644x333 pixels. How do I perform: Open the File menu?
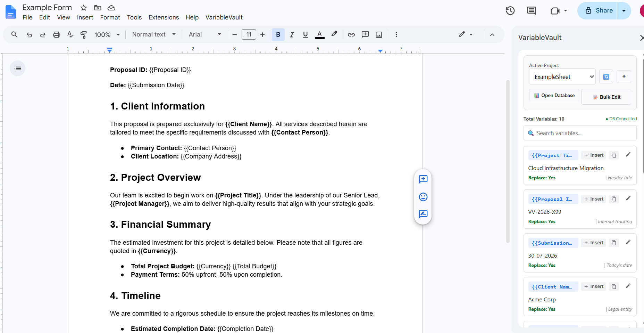point(27,17)
